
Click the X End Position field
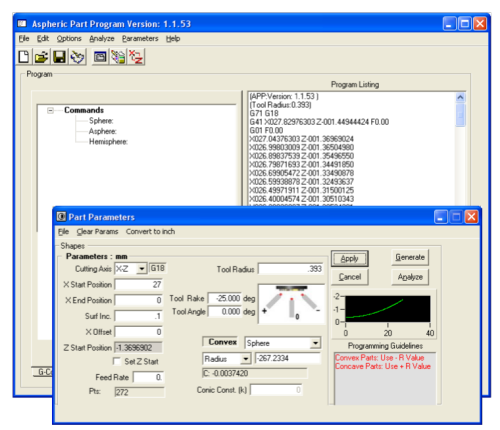[x=138, y=300]
